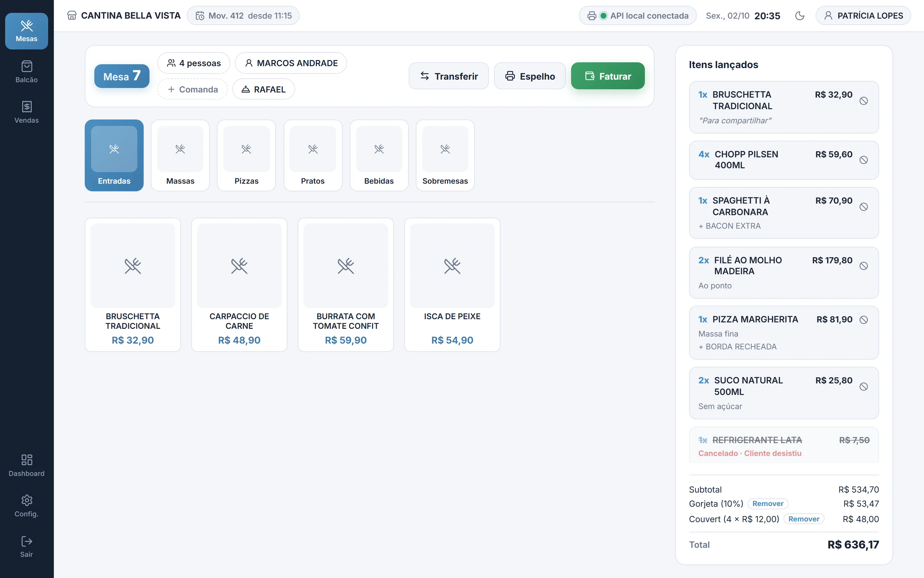This screenshot has width=924, height=578.
Task: Open the Mesas section in sidebar
Action: pyautogui.click(x=26, y=31)
